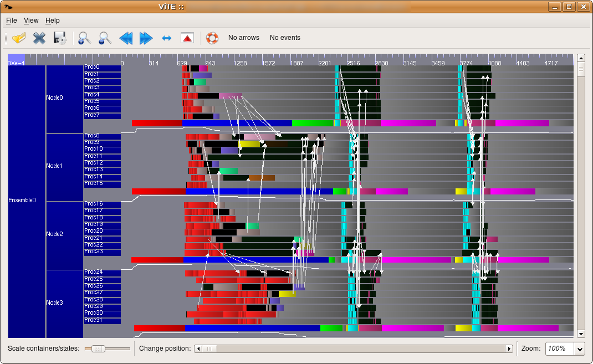Close the trace with the X icon
The image size is (593, 364).
(39, 38)
